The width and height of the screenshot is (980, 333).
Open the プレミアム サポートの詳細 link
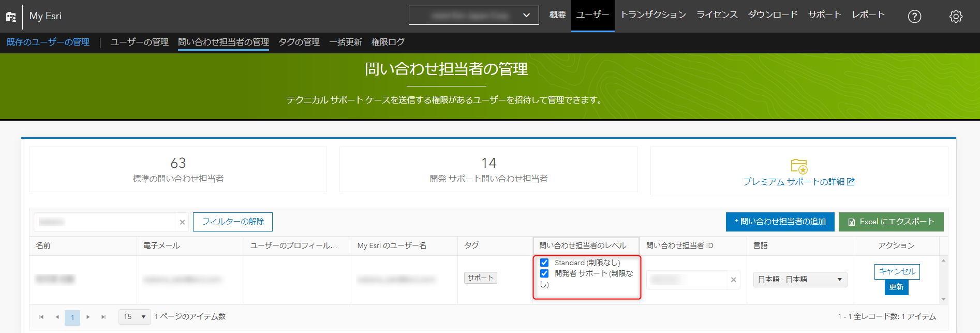click(799, 182)
